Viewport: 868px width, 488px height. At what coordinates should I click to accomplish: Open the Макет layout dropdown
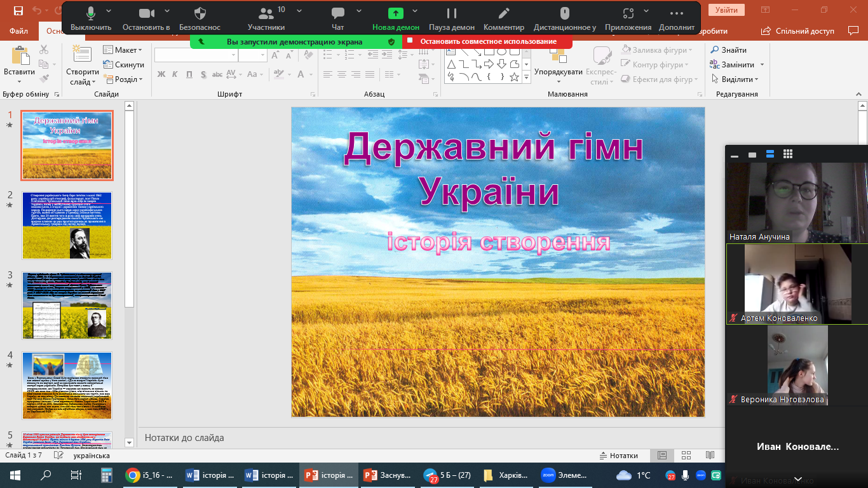(x=123, y=50)
